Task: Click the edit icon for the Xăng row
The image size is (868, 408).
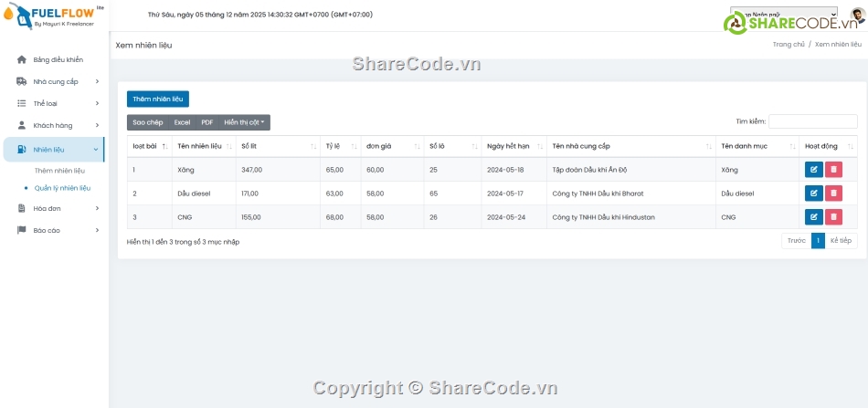Action: pyautogui.click(x=813, y=170)
